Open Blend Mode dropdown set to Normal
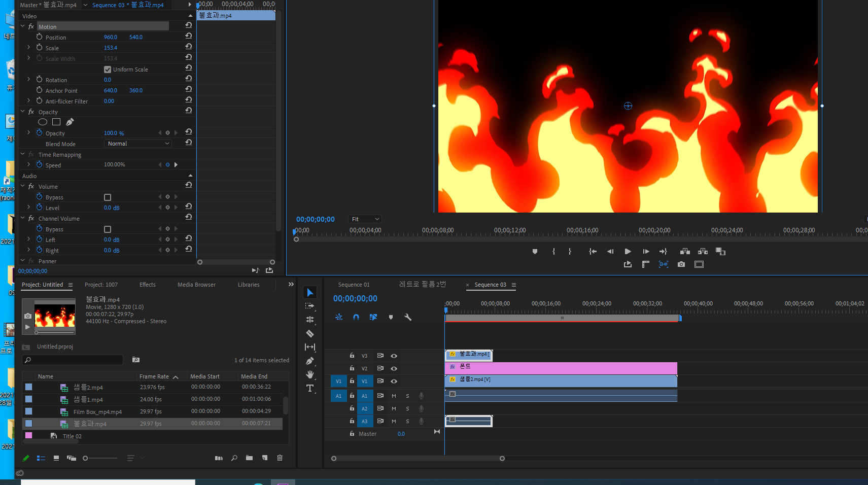Viewport: 868px width, 485px height. pyautogui.click(x=138, y=144)
